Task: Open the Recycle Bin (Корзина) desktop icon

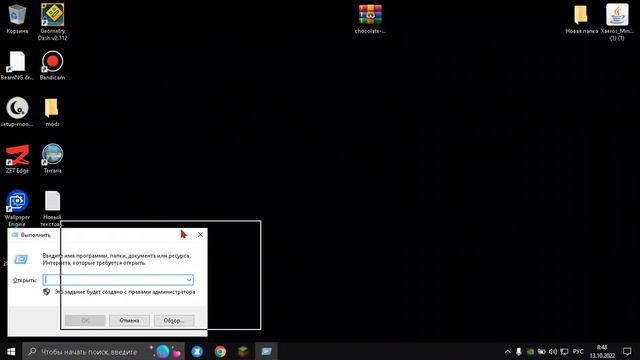Action: [17, 19]
